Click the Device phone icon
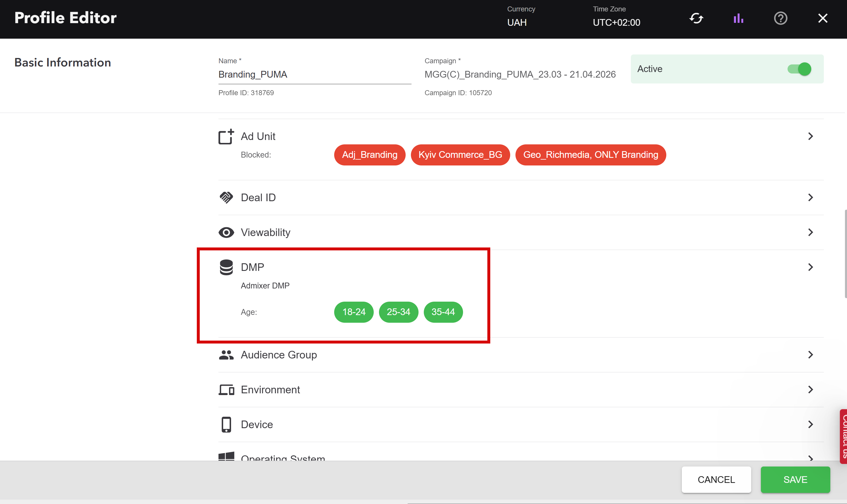Image resolution: width=847 pixels, height=504 pixels. [226, 425]
